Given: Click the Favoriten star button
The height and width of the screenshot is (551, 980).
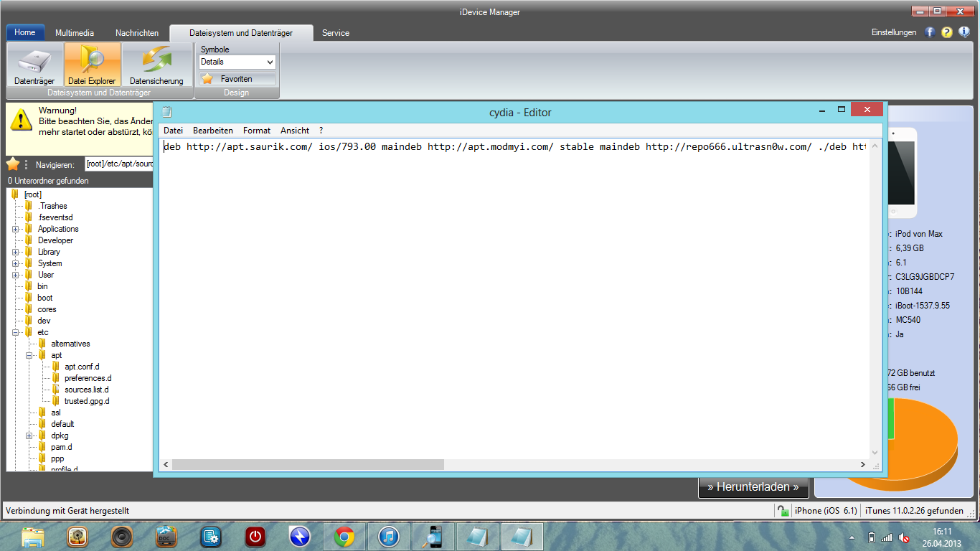Looking at the screenshot, I should [237, 79].
